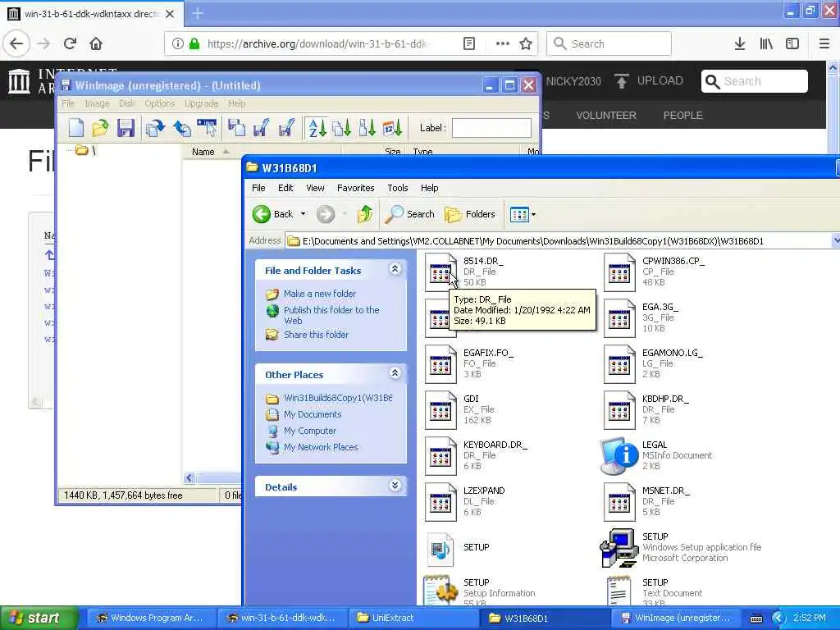Select the CPWIN386.CP_ file icon

[619, 272]
